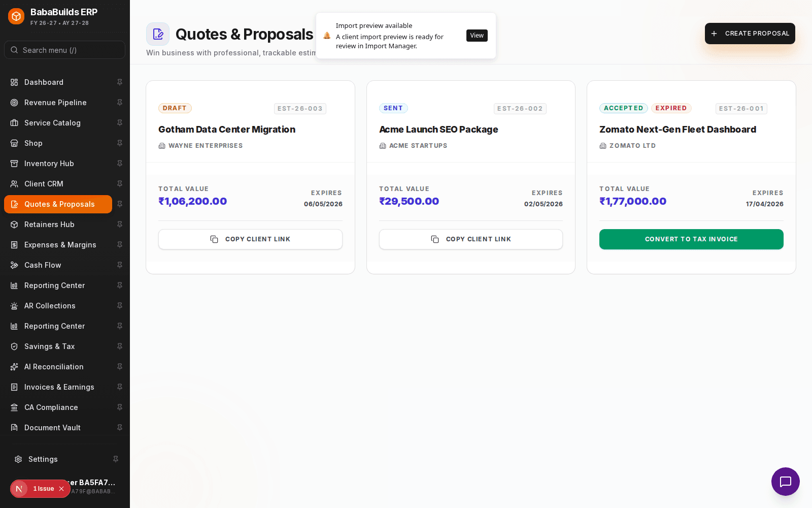Click the BabaBuilds ERP logo icon
Viewport: 812px width, 508px height.
pyautogui.click(x=16, y=16)
